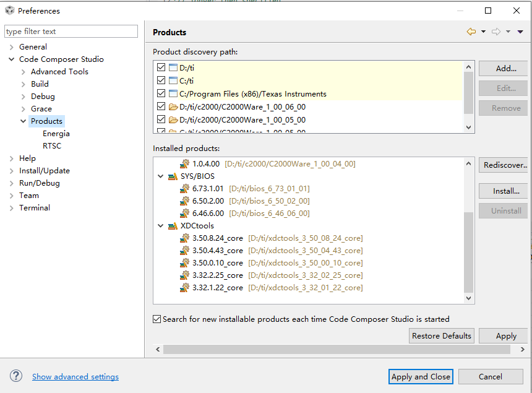This screenshot has width=532, height=393.
Task: Click the xdctools 3.50.8.24_core icon
Action: pos(184,238)
